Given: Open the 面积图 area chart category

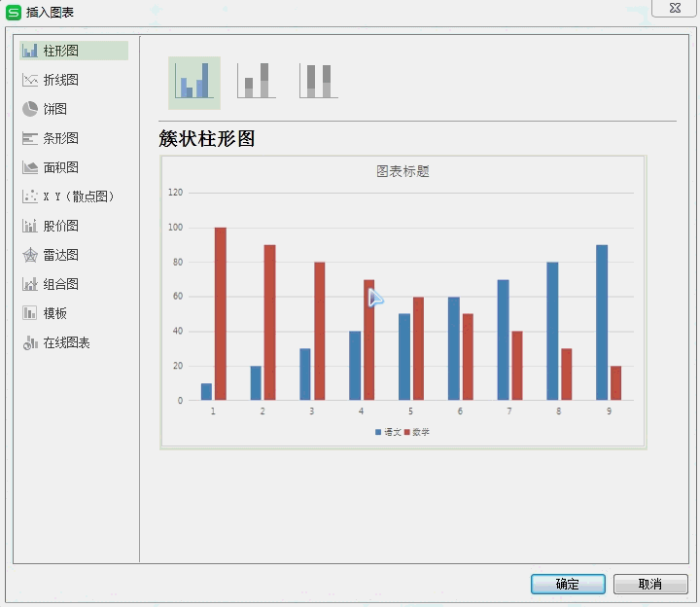Looking at the screenshot, I should click(61, 167).
